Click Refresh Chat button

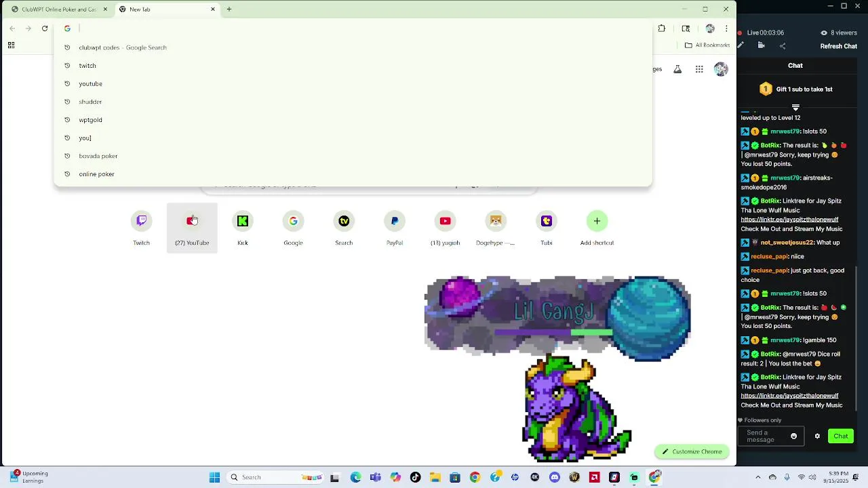(839, 46)
